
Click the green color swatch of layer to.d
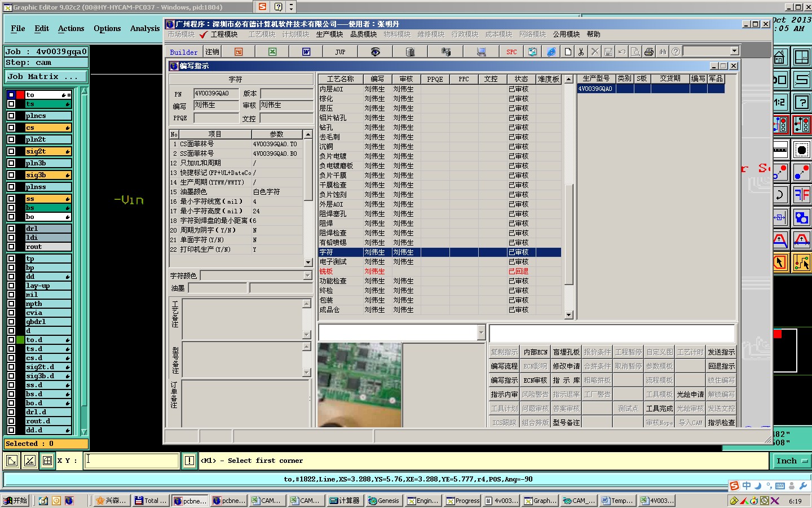[x=20, y=340]
